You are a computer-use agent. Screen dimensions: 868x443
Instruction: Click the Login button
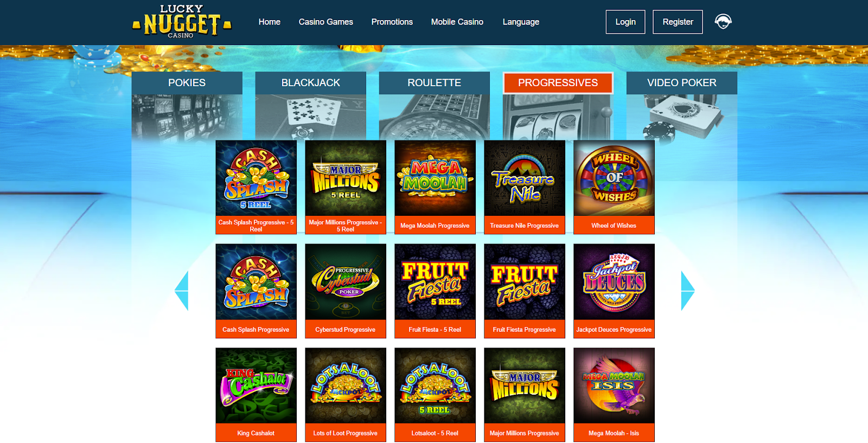pos(626,22)
